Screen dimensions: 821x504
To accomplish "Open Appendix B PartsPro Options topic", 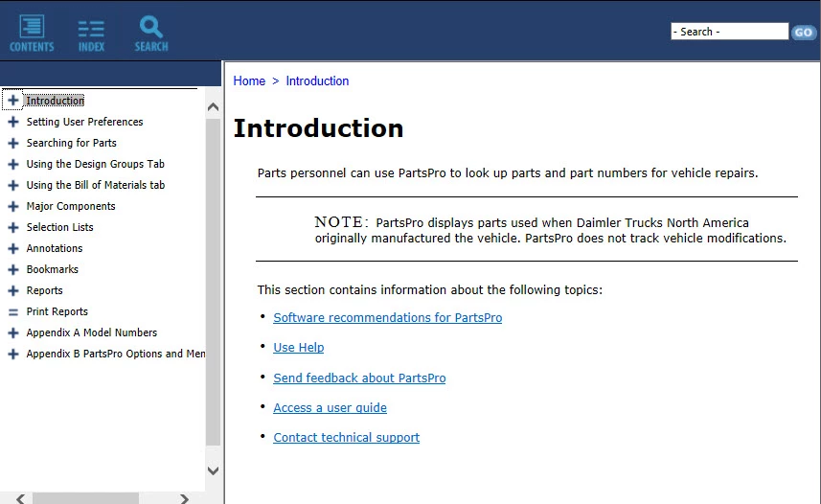I will [x=116, y=354].
